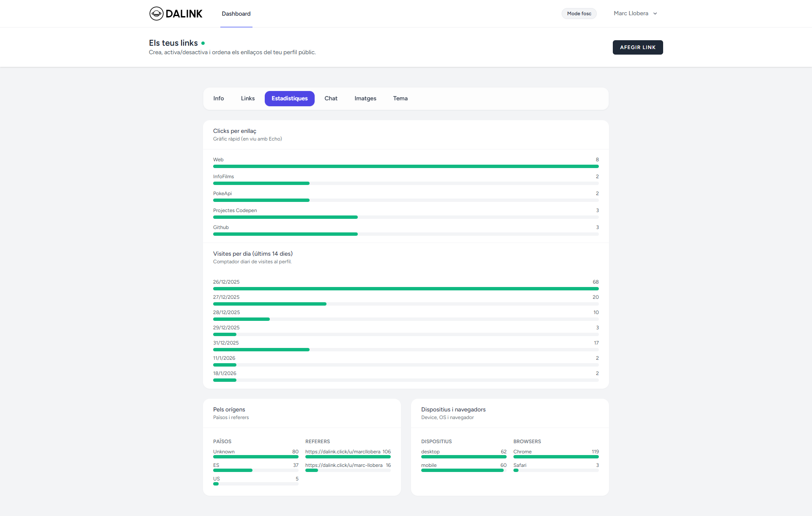Click the Web link label
The width and height of the screenshot is (812, 516).
point(218,159)
